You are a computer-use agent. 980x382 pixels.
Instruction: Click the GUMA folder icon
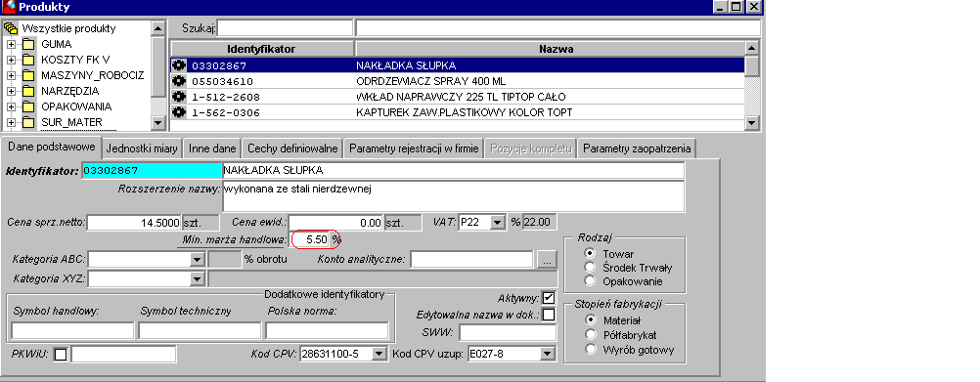tap(28, 44)
